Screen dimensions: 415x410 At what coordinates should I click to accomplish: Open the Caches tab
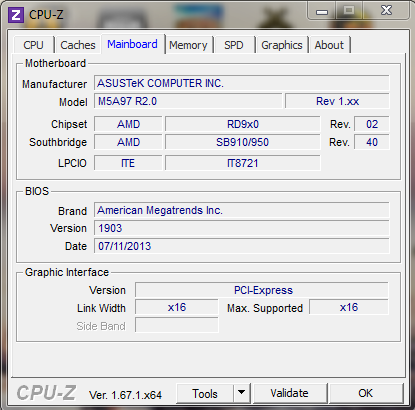[78, 45]
